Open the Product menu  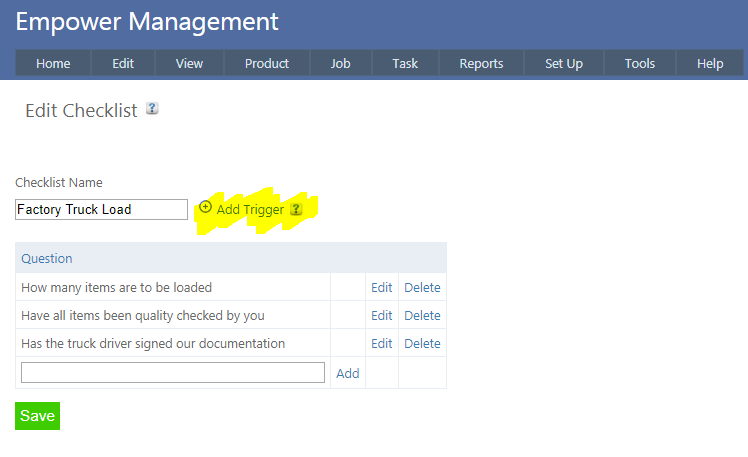point(267,63)
